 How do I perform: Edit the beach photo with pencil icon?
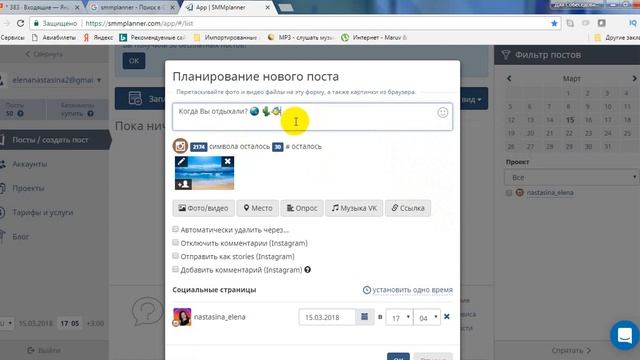click(x=181, y=162)
